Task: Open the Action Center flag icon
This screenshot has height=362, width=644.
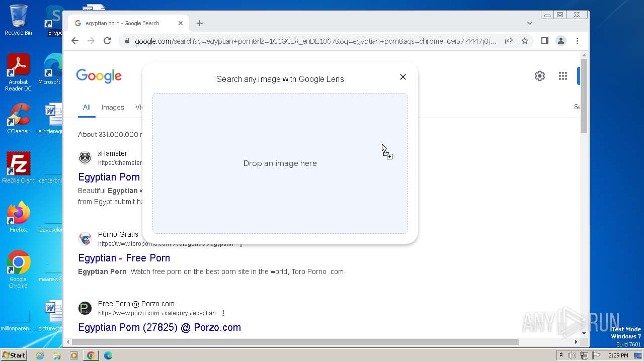Action: [596, 355]
